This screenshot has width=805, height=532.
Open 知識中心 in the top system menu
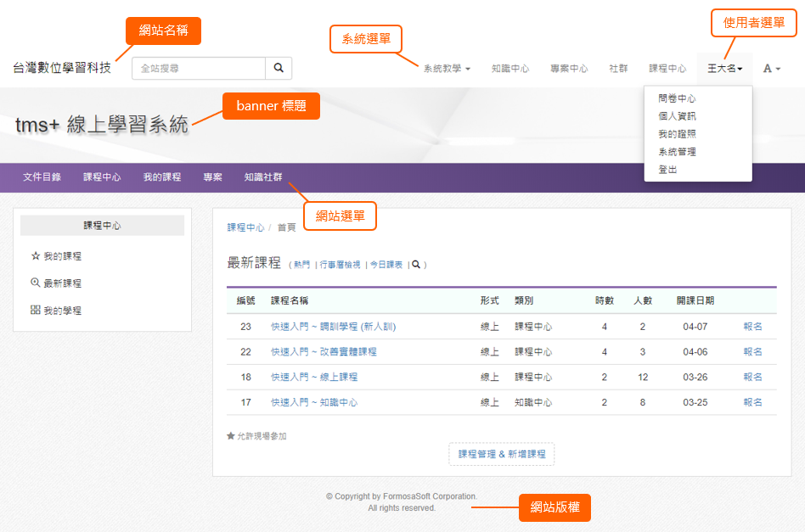coord(509,69)
